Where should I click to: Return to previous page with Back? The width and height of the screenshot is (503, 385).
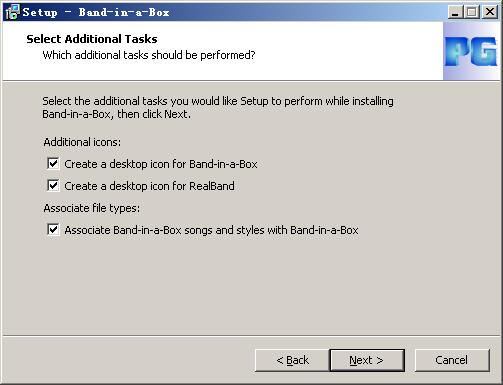click(292, 360)
